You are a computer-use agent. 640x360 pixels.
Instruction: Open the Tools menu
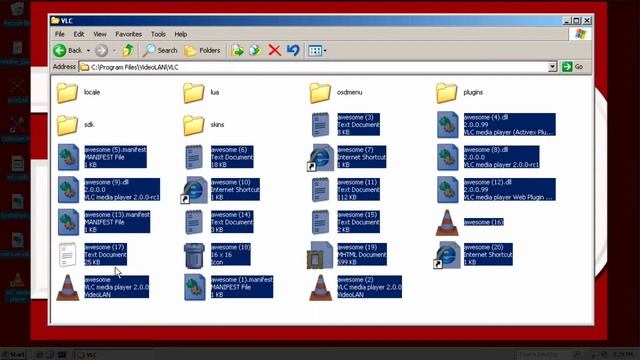click(158, 34)
